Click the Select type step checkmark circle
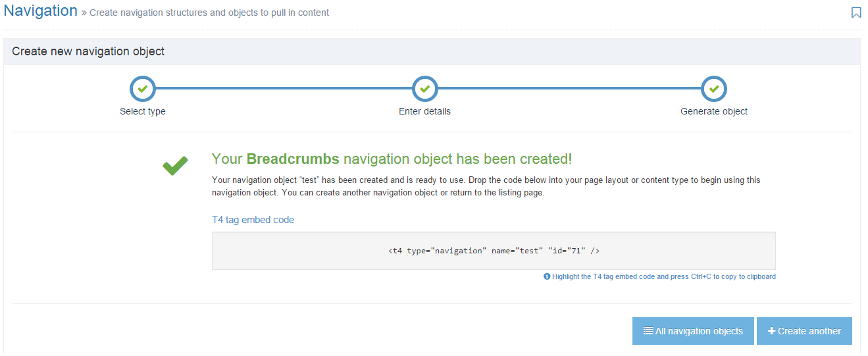Image resolution: width=868 pixels, height=356 pixels. coord(142,88)
